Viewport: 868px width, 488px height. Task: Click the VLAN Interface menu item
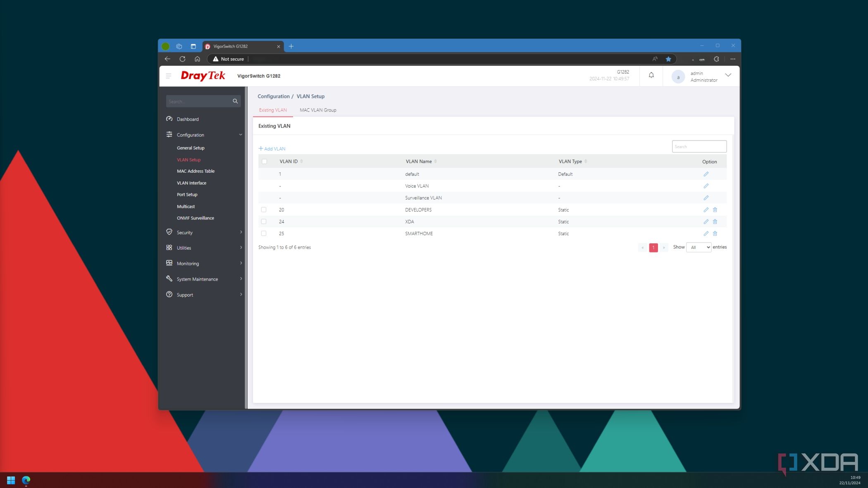[x=191, y=183]
